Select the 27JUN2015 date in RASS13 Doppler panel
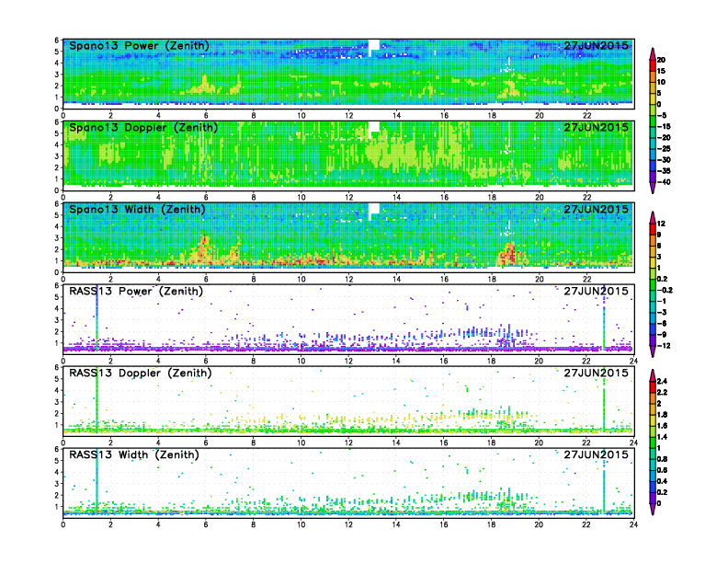 pos(597,373)
